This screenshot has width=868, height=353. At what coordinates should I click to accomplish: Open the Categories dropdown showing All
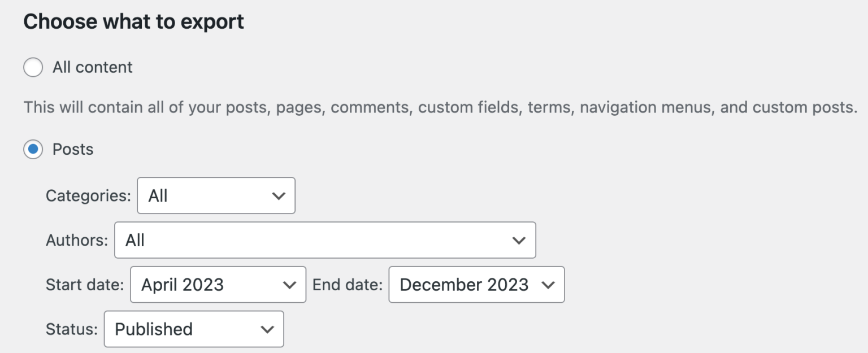tap(216, 195)
